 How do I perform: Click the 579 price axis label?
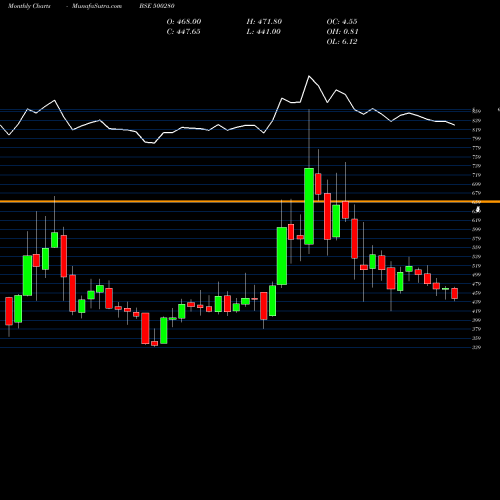(477, 238)
